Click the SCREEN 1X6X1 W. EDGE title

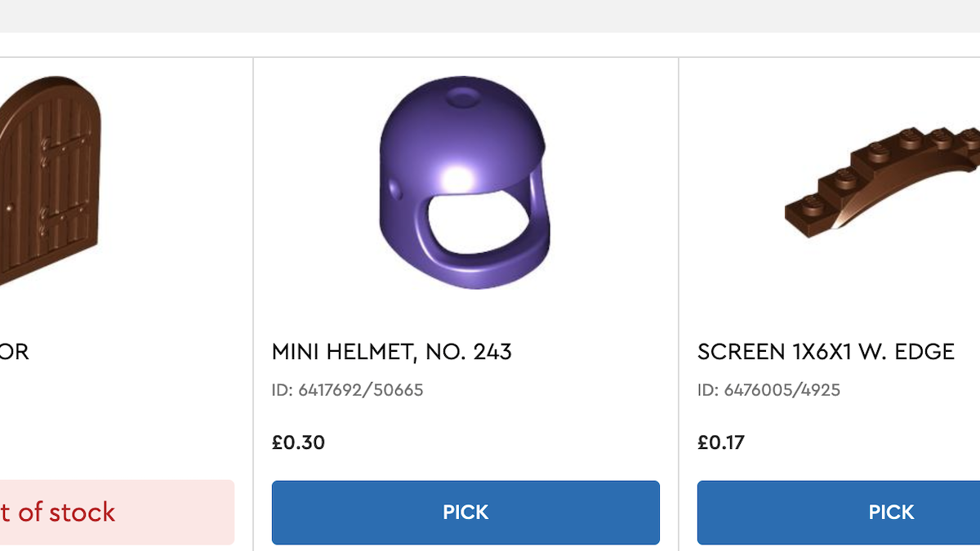pos(826,352)
